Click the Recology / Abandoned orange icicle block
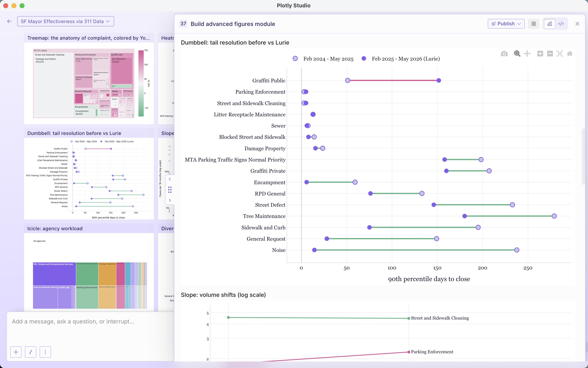Screen dimensions: 588x368 (x=107, y=274)
